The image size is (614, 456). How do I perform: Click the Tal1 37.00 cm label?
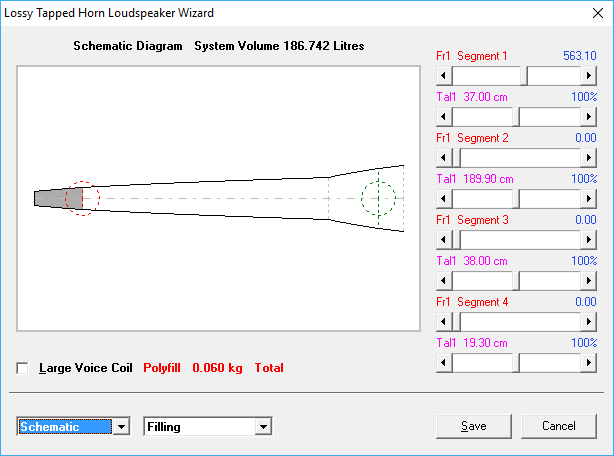pyautogui.click(x=472, y=97)
